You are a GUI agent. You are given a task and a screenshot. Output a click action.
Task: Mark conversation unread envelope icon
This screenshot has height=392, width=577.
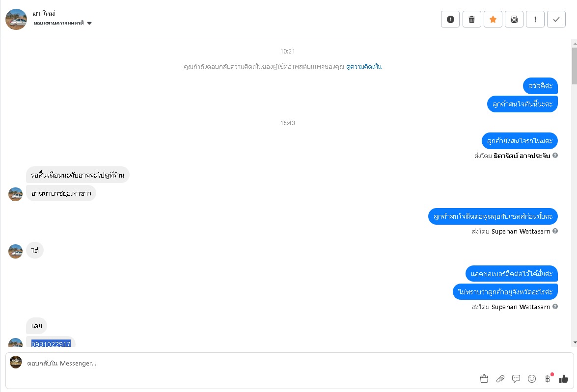pos(514,20)
